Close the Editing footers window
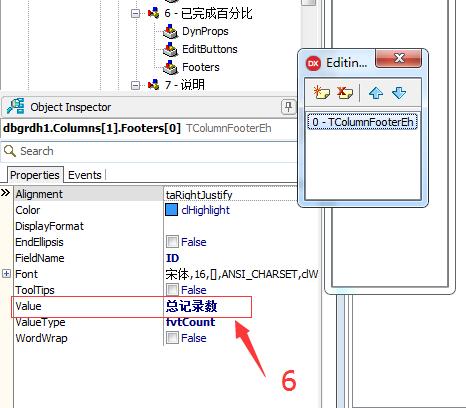This screenshot has width=466, height=408. tap(399, 58)
